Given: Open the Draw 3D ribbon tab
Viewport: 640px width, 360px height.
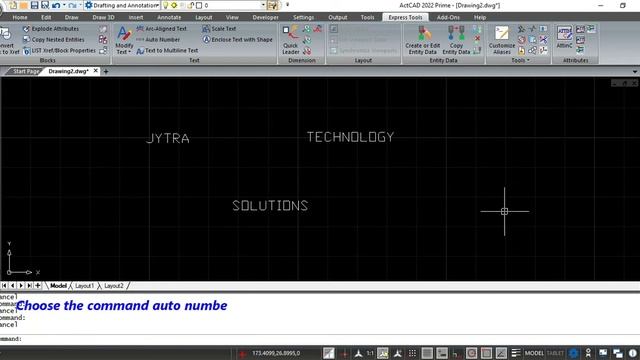Looking at the screenshot, I should coord(103,18).
